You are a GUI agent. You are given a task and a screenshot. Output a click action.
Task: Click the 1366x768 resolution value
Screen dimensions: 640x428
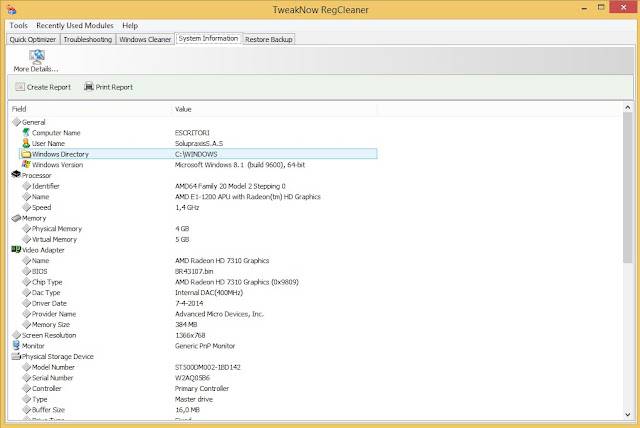tap(190, 335)
